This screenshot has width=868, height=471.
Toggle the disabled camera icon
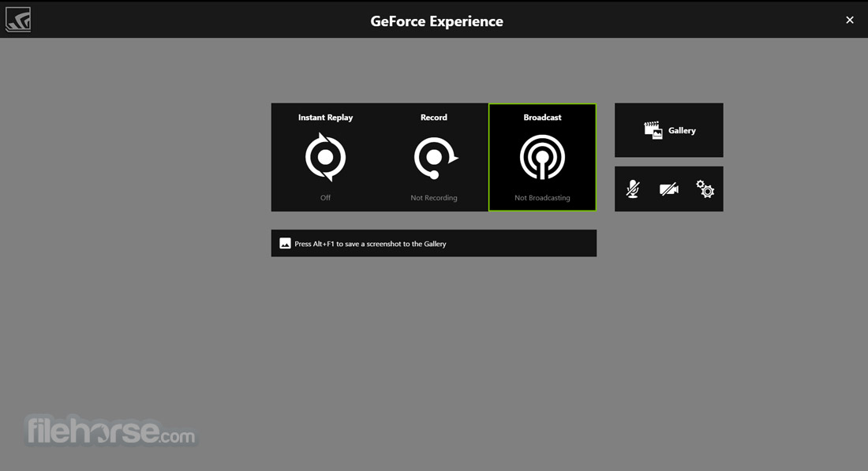point(668,189)
